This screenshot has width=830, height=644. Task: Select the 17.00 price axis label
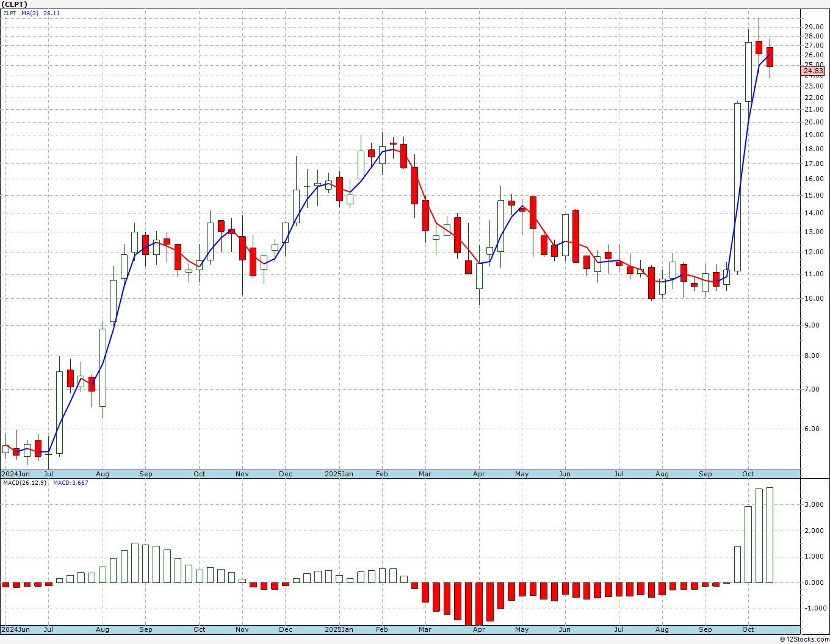click(x=814, y=163)
